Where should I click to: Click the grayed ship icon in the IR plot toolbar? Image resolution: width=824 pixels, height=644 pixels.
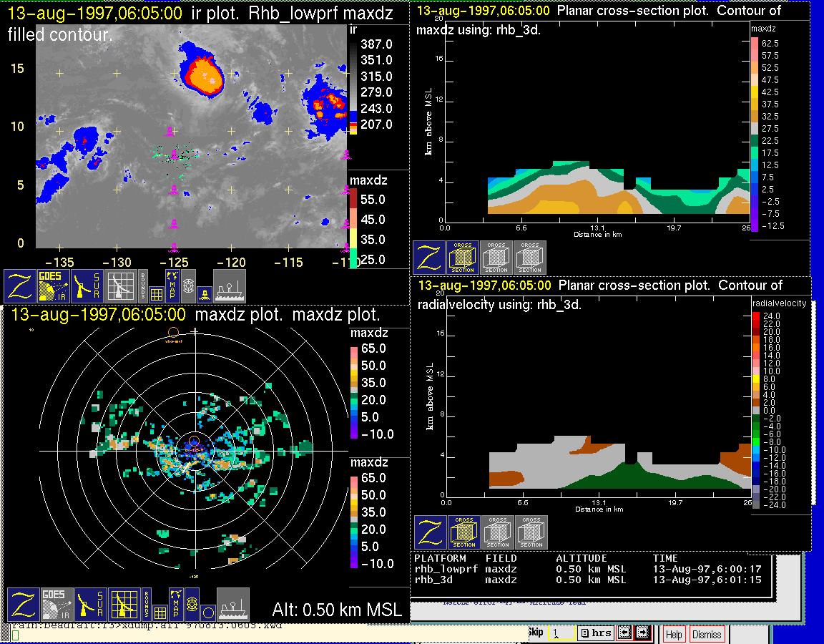[x=230, y=286]
